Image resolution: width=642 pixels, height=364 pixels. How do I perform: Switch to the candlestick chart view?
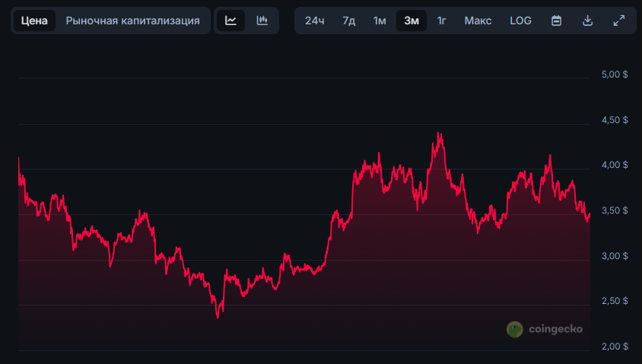pos(262,21)
